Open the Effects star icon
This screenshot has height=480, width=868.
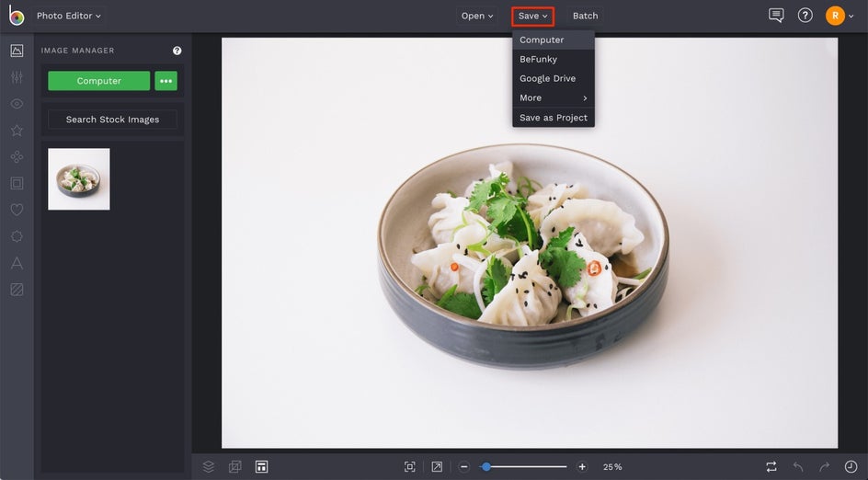[x=17, y=130]
